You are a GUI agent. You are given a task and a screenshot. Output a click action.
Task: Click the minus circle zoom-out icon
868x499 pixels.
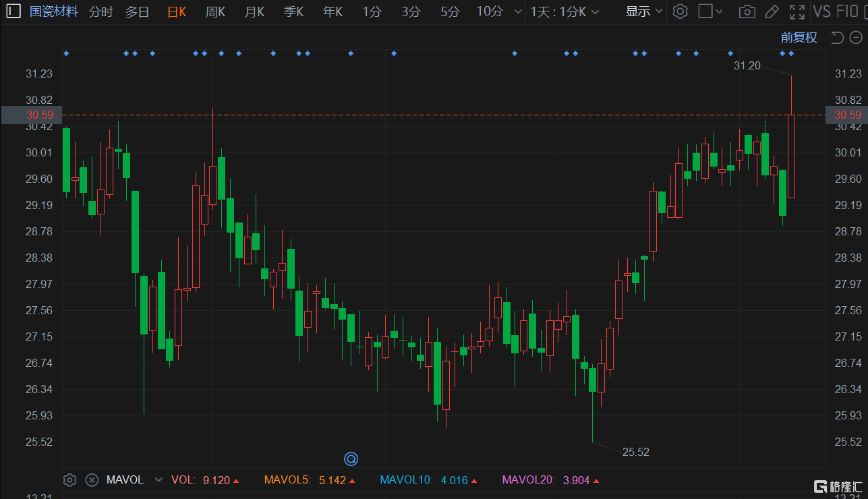[855, 38]
